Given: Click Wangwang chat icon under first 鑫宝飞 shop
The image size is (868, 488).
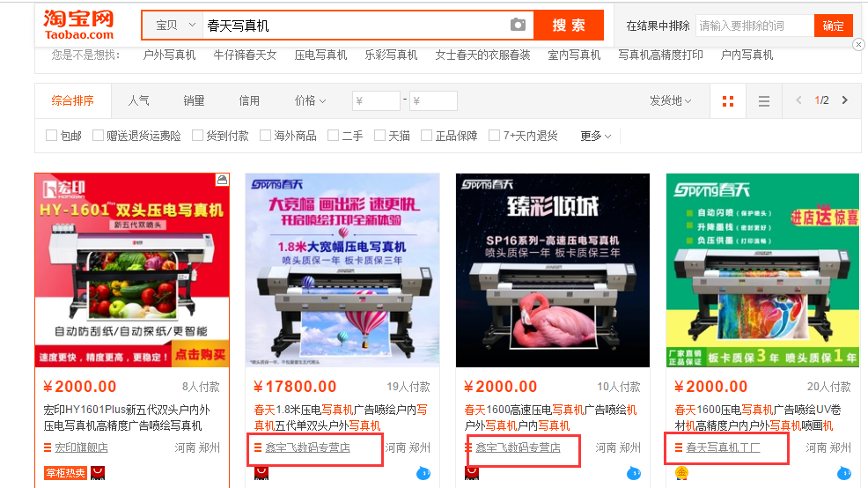Looking at the screenshot, I should 423,473.
